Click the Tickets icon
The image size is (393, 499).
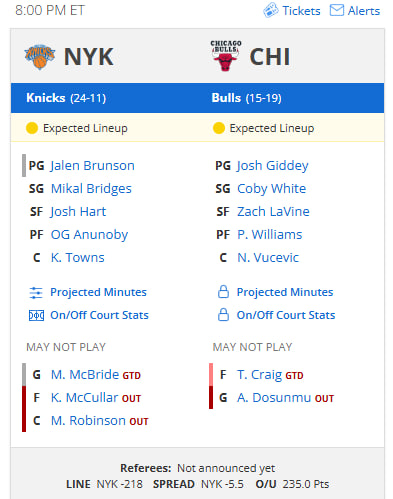click(271, 10)
